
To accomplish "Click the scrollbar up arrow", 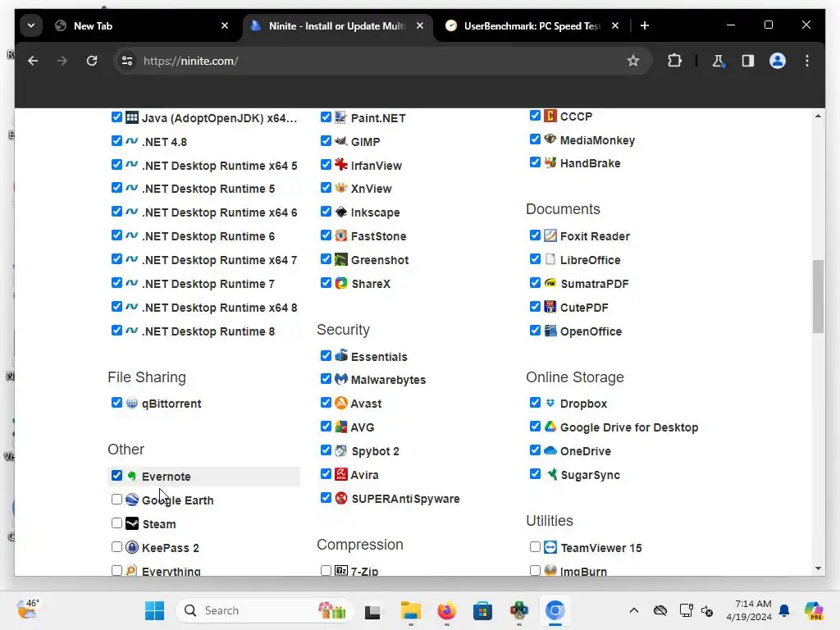I will click(x=818, y=116).
